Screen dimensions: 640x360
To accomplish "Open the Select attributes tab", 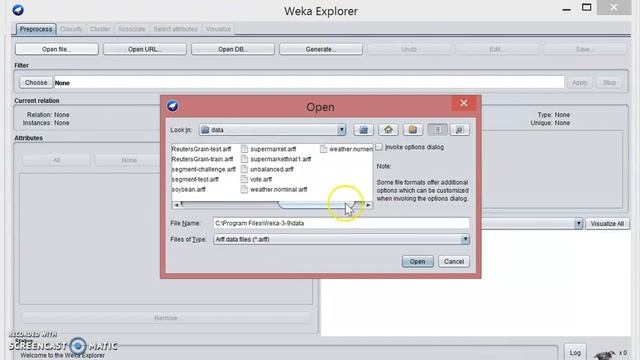I will (175, 29).
